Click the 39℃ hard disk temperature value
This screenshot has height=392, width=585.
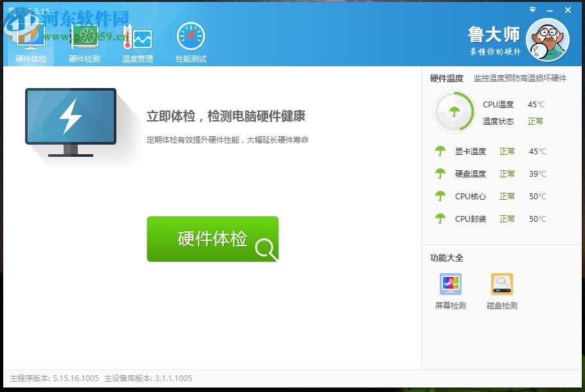tap(537, 174)
